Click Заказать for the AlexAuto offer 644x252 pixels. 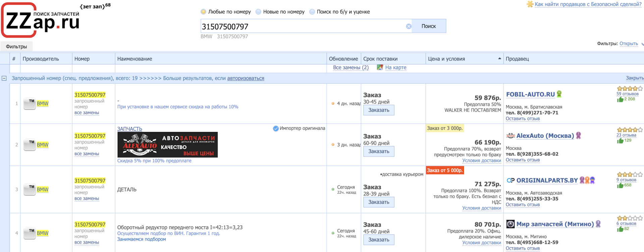[379, 152]
